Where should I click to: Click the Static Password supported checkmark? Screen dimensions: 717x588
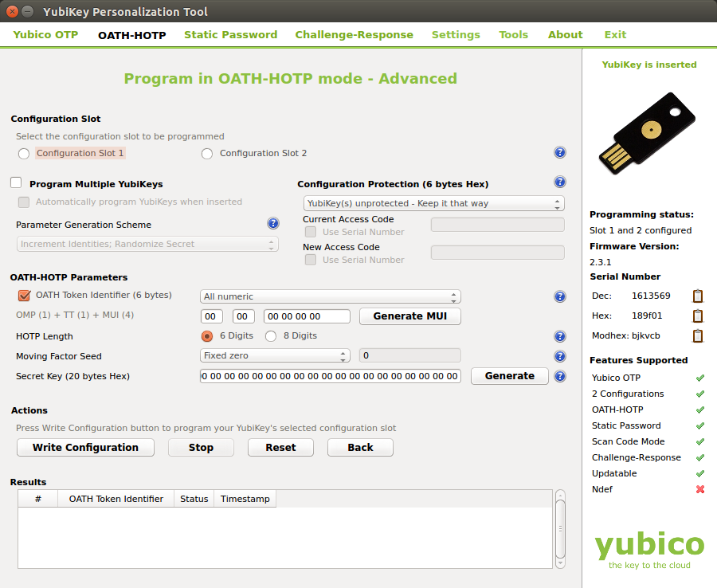pyautogui.click(x=700, y=426)
